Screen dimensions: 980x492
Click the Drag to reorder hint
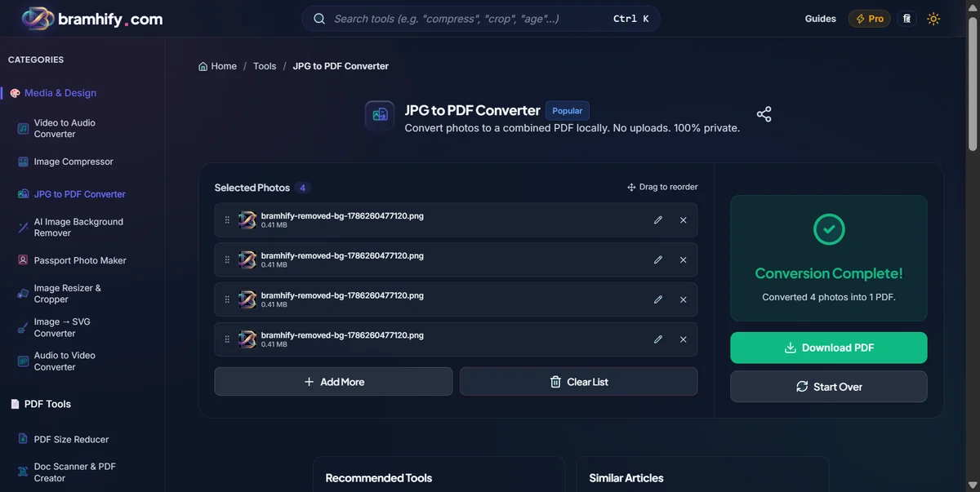[662, 187]
